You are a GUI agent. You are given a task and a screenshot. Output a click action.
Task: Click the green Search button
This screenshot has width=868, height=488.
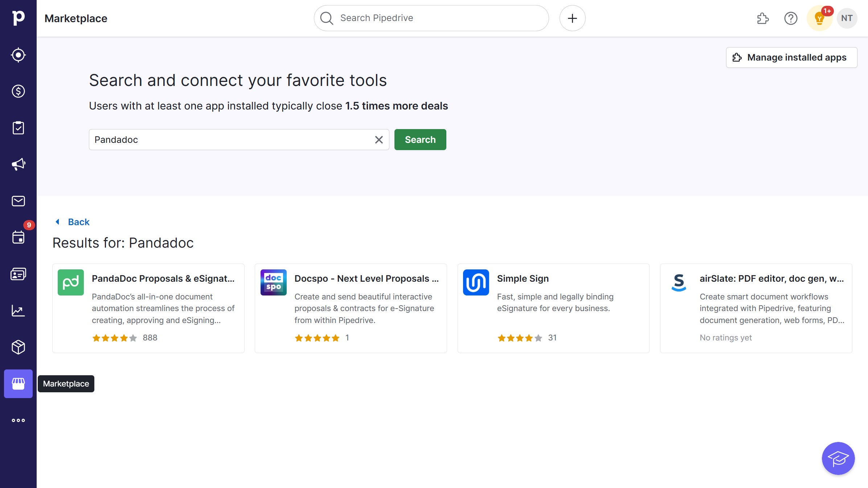[420, 140]
